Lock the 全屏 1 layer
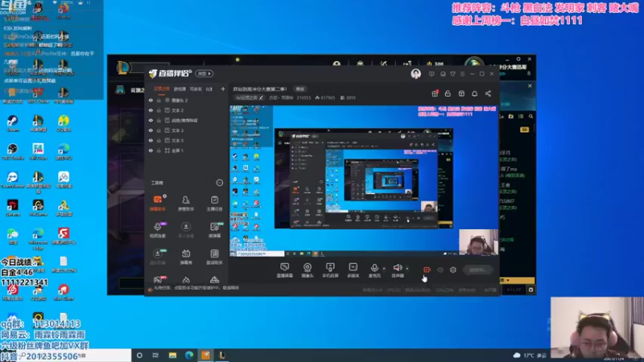The width and height of the screenshot is (644, 362). [159, 150]
